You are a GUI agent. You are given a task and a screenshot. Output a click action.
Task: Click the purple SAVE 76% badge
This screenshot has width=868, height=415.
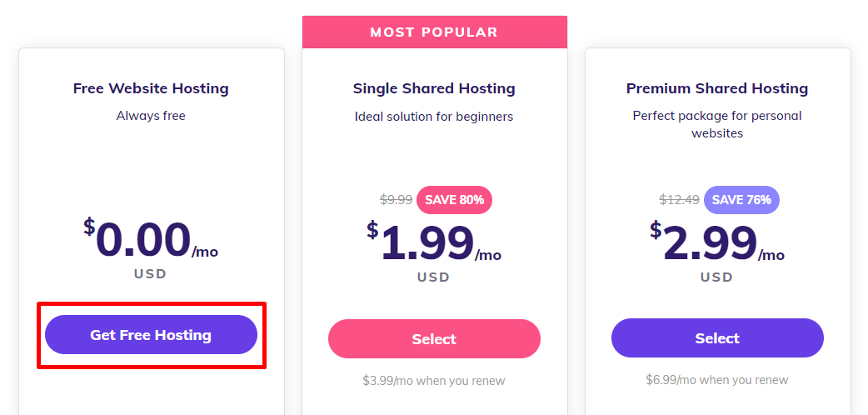pos(741,200)
